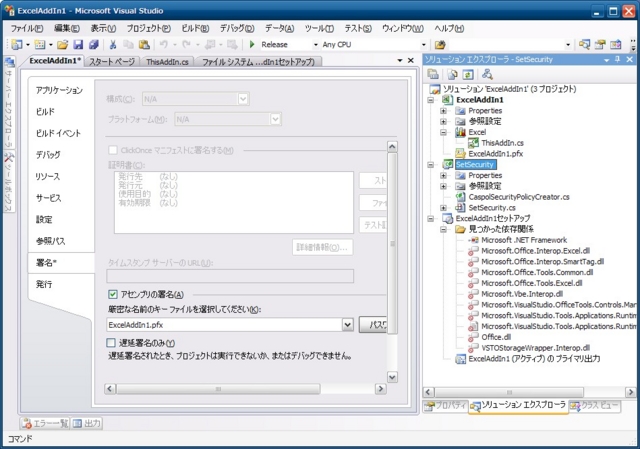Open the Release configuration dropdown
This screenshot has width=640, height=449.
pyautogui.click(x=316, y=44)
